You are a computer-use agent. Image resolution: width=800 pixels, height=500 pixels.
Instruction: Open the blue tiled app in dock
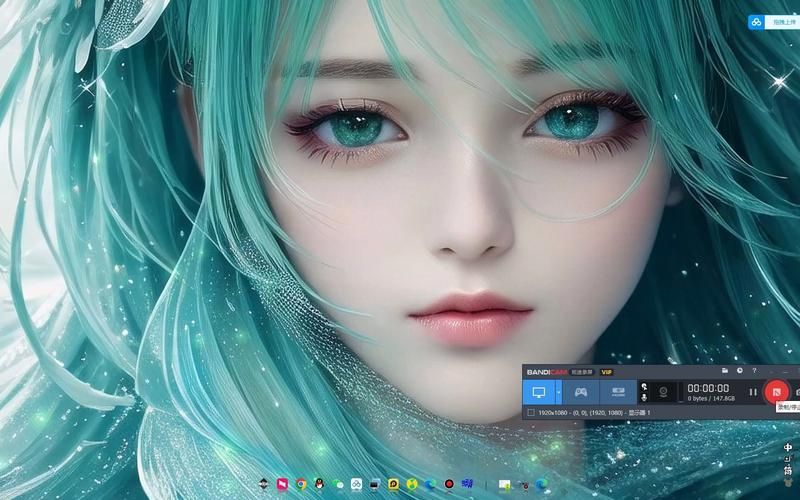[467, 484]
